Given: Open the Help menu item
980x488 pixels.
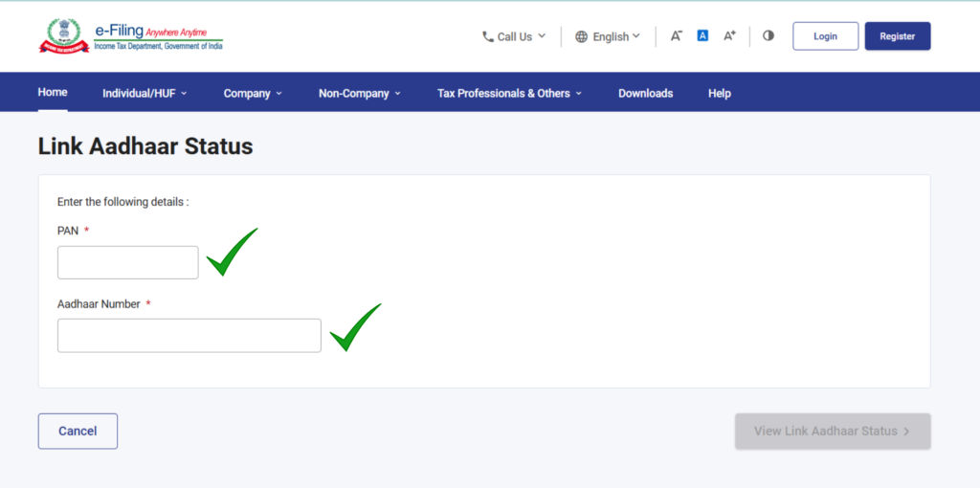Looking at the screenshot, I should click(x=720, y=94).
